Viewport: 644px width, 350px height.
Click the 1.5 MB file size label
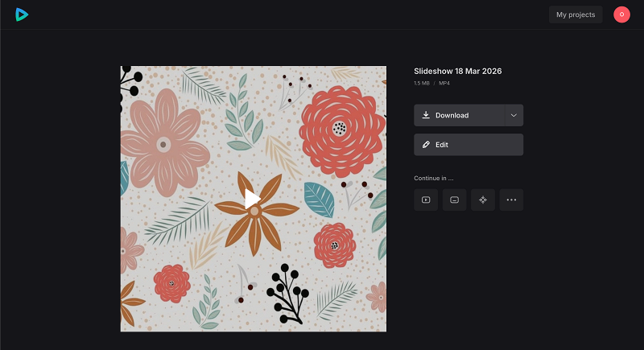pyautogui.click(x=422, y=83)
